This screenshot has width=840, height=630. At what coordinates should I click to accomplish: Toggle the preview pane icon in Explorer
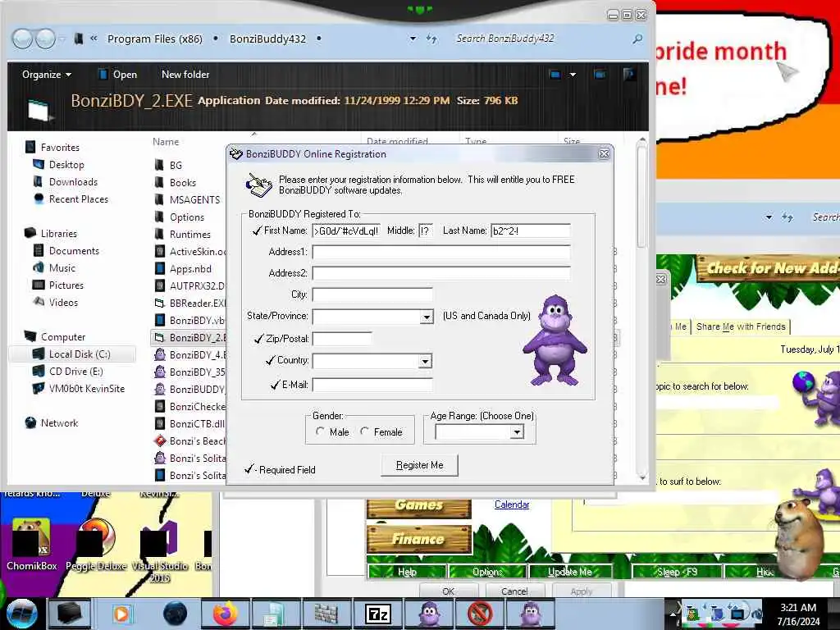coord(600,75)
